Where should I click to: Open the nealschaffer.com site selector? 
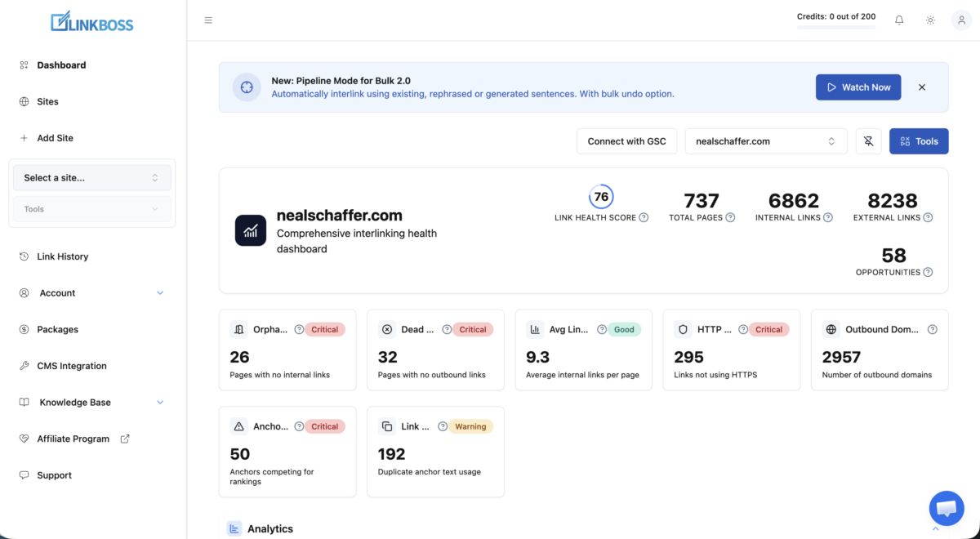[x=765, y=141]
